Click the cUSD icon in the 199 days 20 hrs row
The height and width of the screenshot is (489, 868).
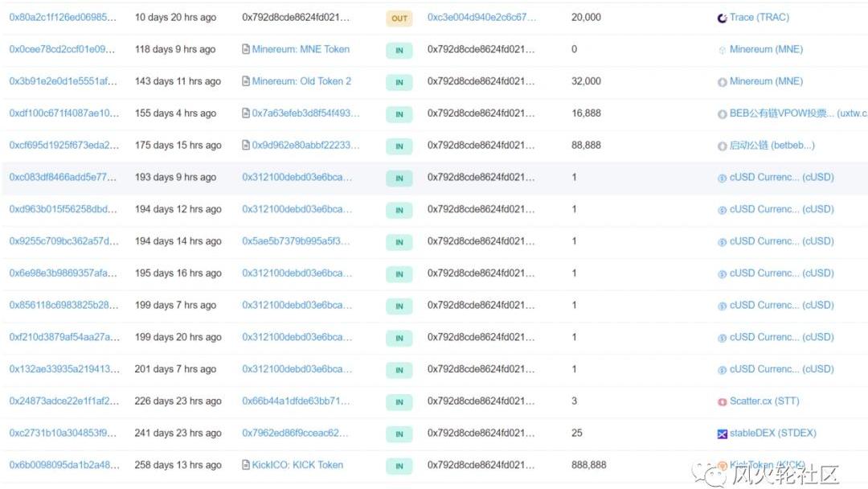pos(722,339)
